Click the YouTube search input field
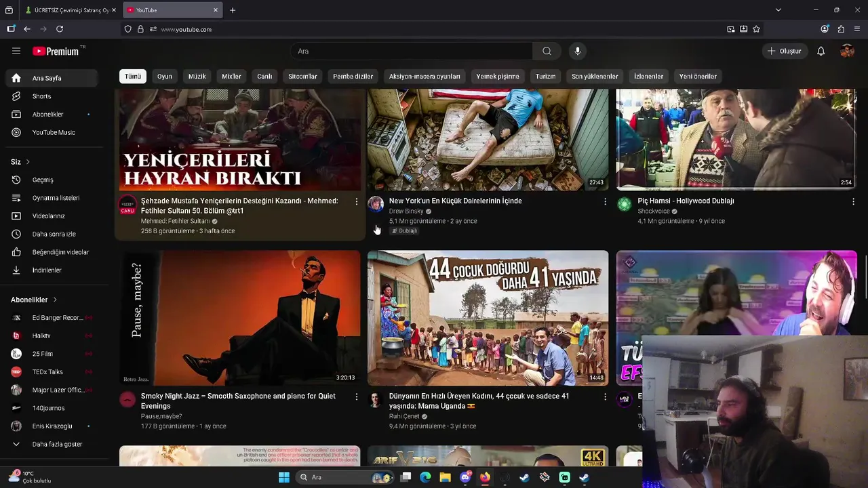Screen dimensions: 868x488 click(x=412, y=51)
